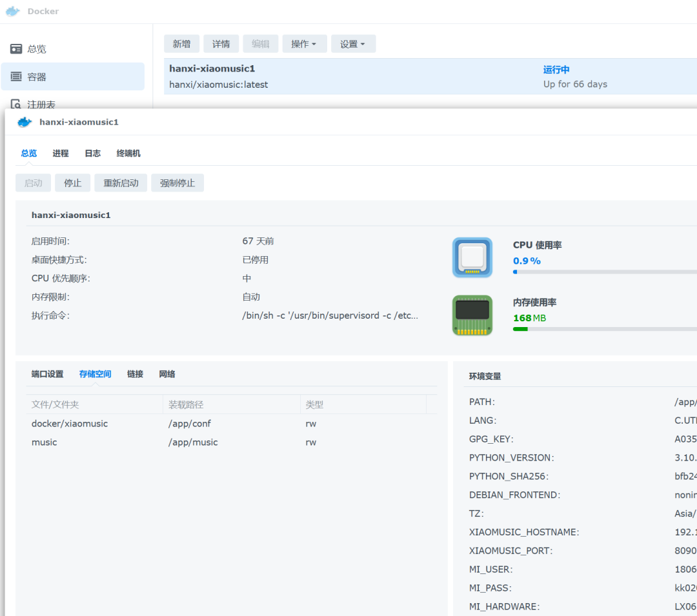
Task: Switch to the 进程 process tab
Action: click(x=61, y=154)
